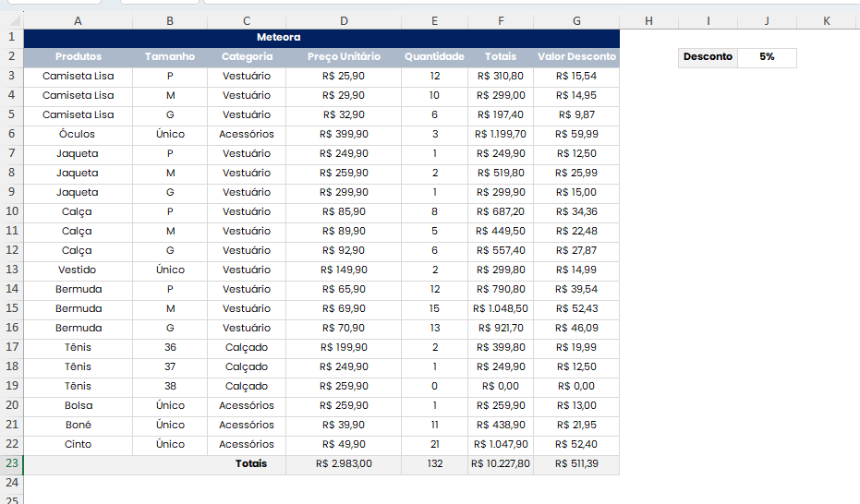860x504 pixels.
Task: Select row 6 header
Action: pyautogui.click(x=11, y=134)
